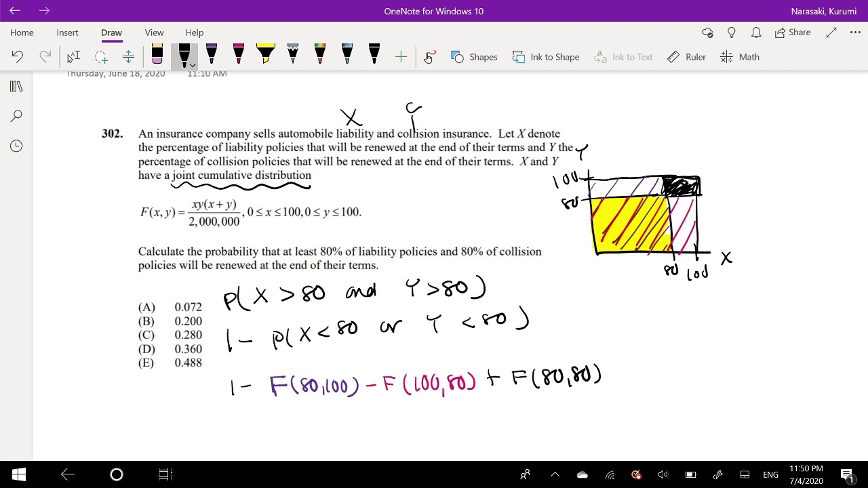
Task: Choose the purple pen
Action: [212, 55]
